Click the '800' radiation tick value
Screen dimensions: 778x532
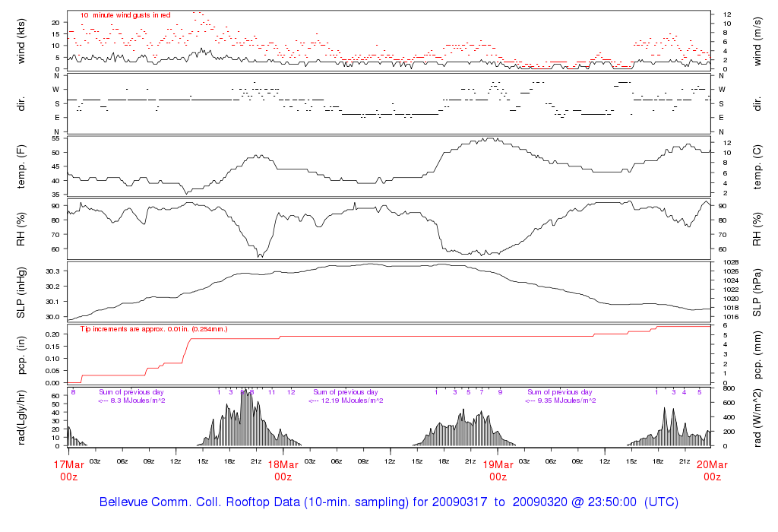[x=729, y=388]
